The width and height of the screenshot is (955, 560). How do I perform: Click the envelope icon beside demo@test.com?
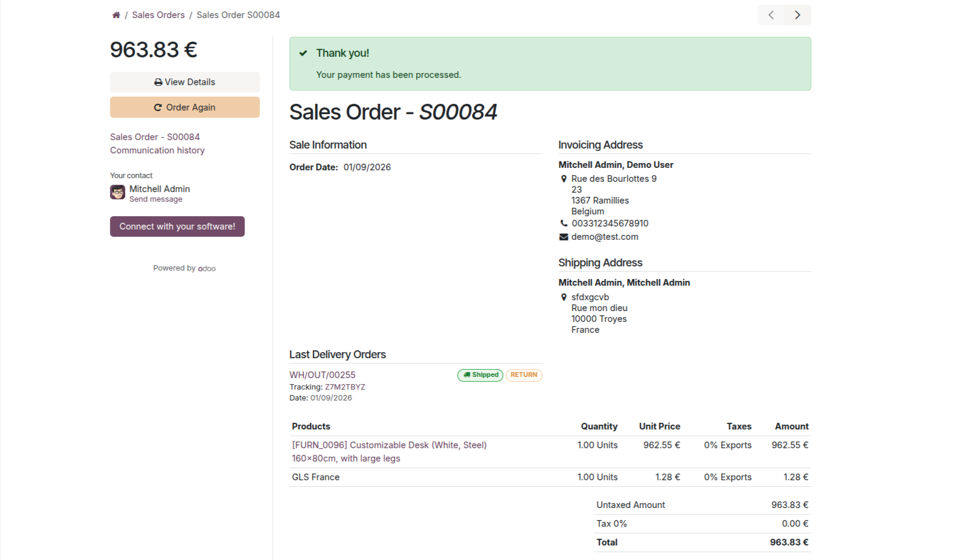(x=564, y=237)
